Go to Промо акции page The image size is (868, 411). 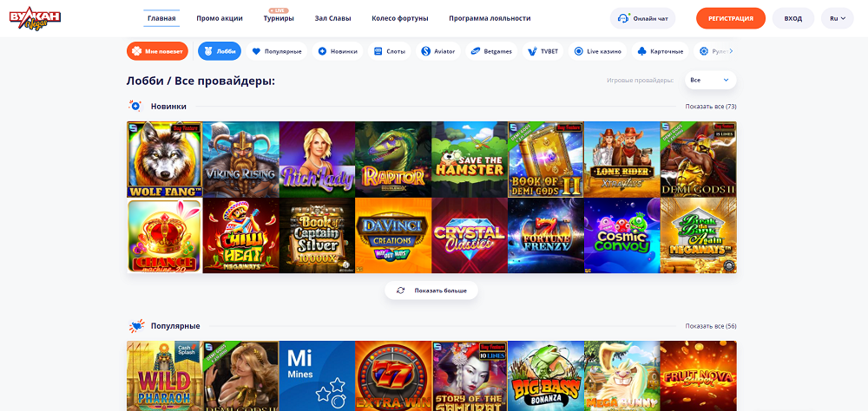220,18
